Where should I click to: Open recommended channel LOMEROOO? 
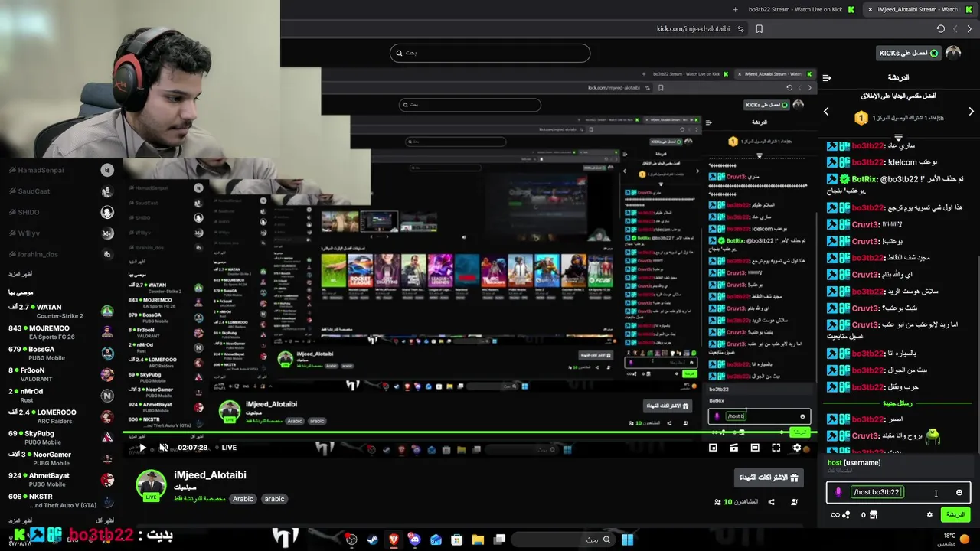coord(61,416)
